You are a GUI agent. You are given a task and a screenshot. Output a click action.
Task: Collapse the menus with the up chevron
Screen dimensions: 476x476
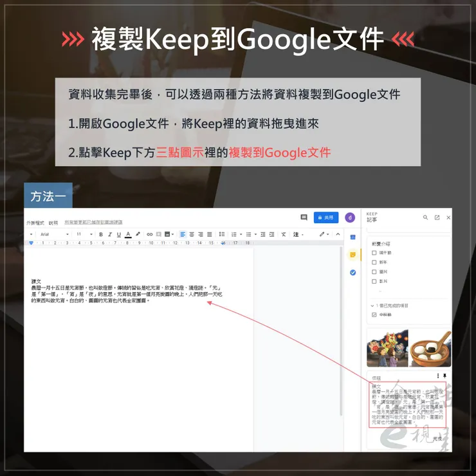pos(338,234)
